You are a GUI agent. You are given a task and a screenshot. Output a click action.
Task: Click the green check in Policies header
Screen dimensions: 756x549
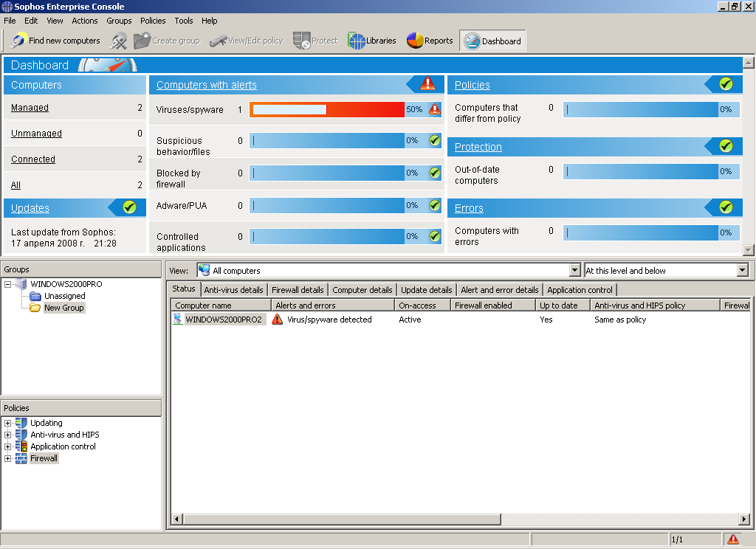tap(726, 84)
